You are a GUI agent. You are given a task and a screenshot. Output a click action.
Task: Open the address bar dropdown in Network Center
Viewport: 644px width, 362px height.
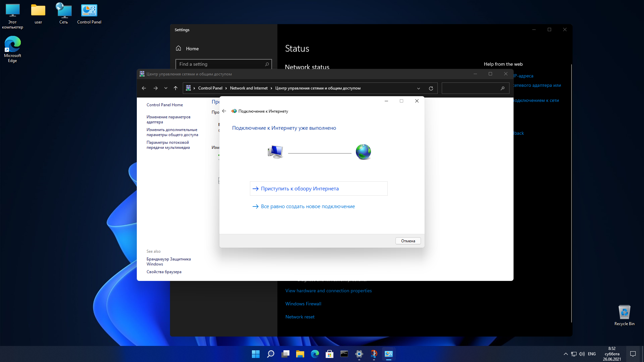pyautogui.click(x=419, y=88)
